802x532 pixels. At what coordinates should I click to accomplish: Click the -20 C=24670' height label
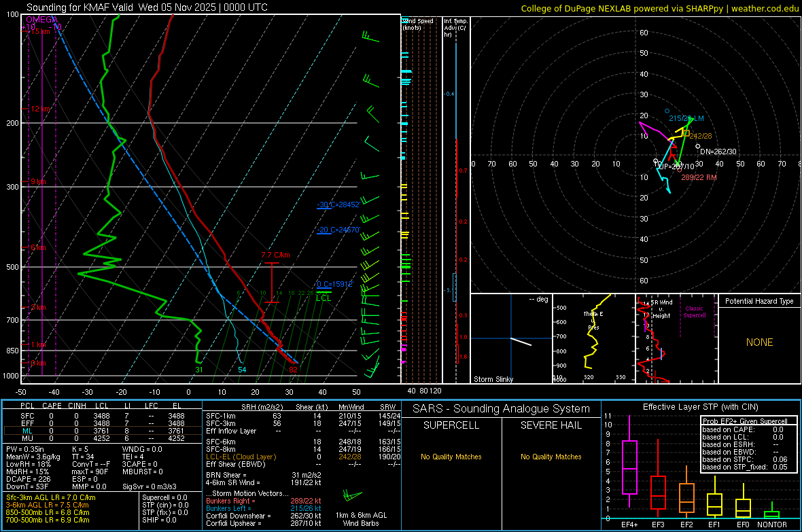pos(338,230)
